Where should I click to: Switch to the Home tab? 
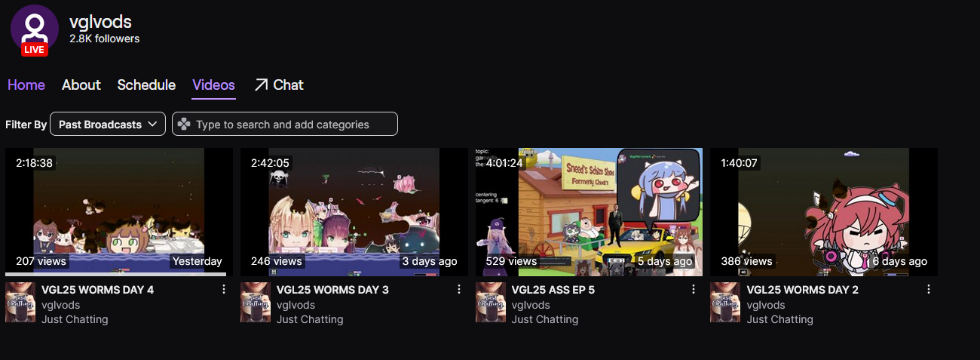[x=26, y=85]
